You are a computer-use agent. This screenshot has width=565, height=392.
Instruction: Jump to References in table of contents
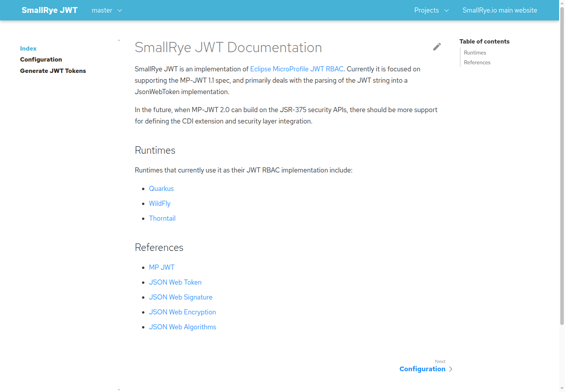pyautogui.click(x=477, y=62)
